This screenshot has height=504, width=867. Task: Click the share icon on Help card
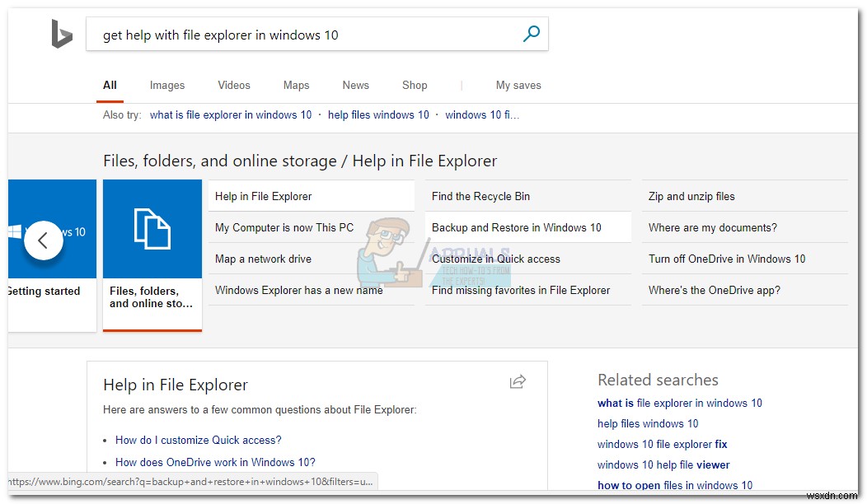tap(518, 381)
